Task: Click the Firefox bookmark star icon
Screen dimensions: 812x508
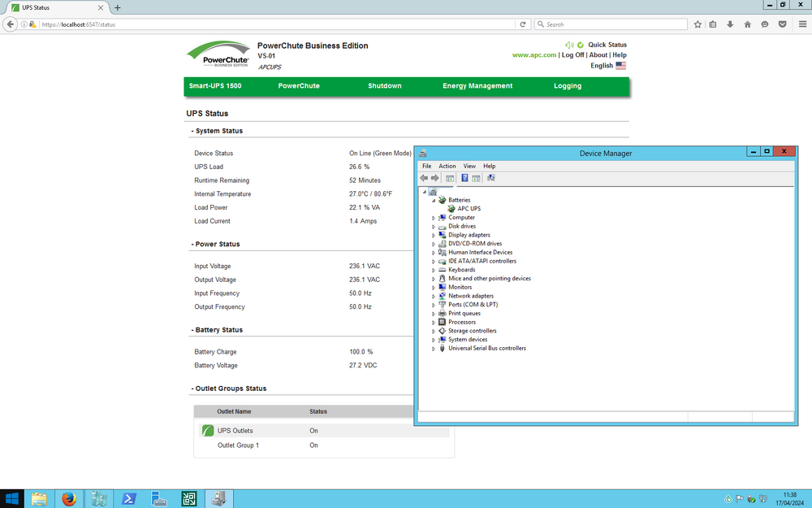Action: click(698, 24)
